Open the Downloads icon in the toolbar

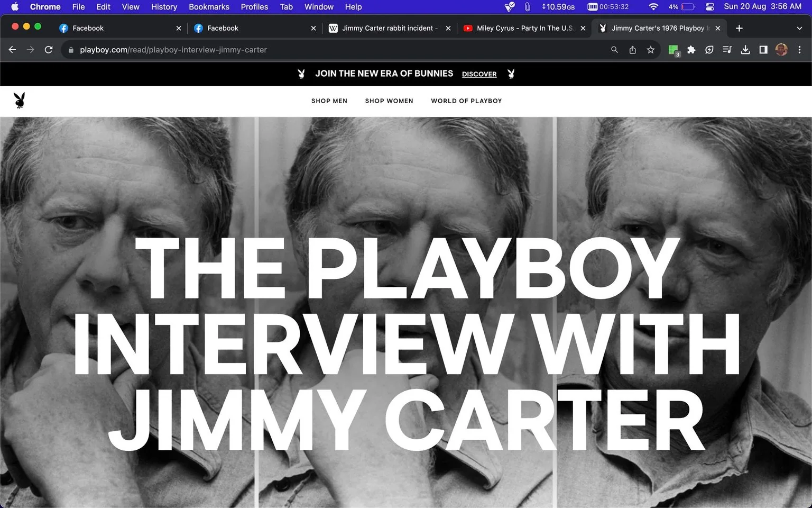tap(745, 50)
